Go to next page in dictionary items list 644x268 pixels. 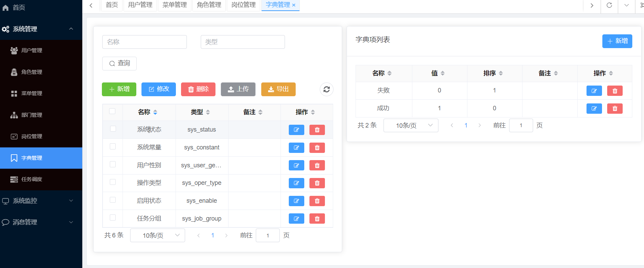(x=479, y=125)
